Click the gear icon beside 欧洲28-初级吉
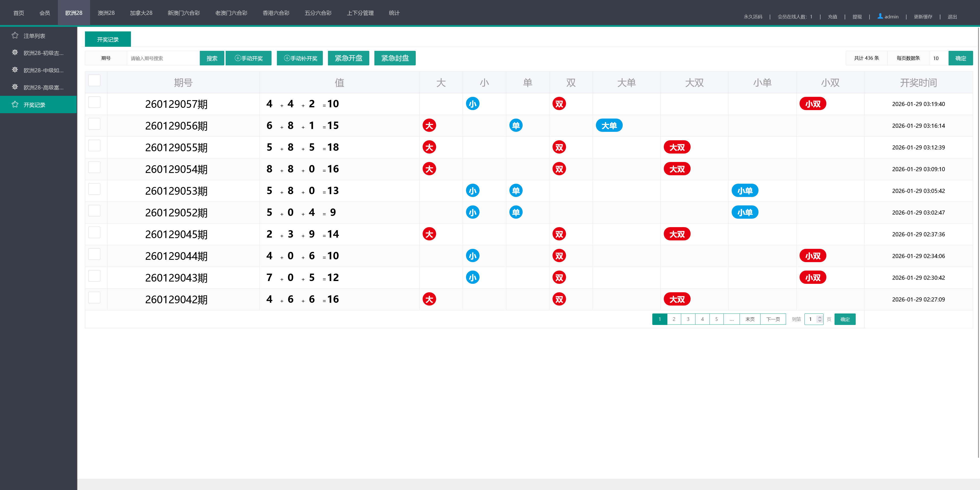980x490 pixels. pyautogui.click(x=15, y=53)
